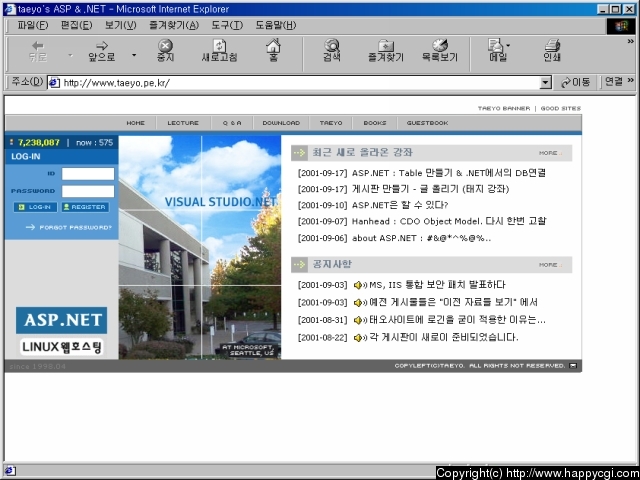640x480 pixels.
Task: Open notice MS, IIS 통합 보안 패치
Action: (x=437, y=285)
